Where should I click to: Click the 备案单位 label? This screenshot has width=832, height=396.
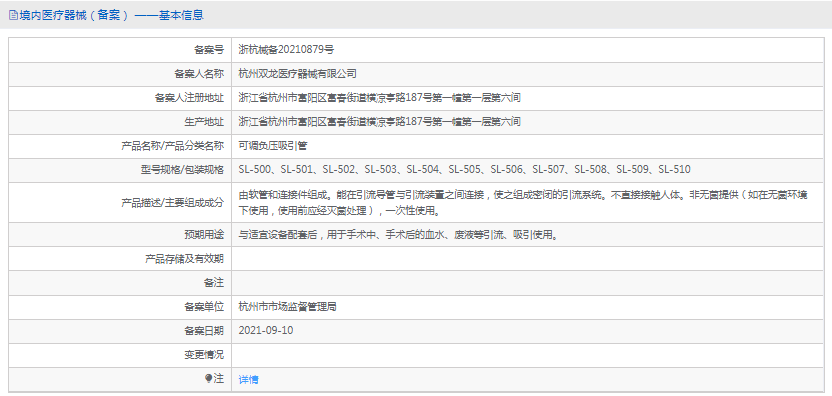204,306
